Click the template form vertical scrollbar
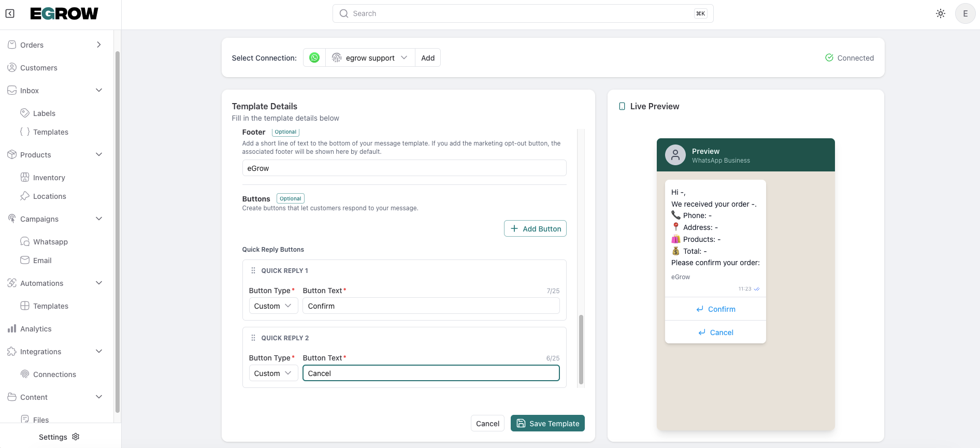The width and height of the screenshot is (980, 448). [581, 349]
